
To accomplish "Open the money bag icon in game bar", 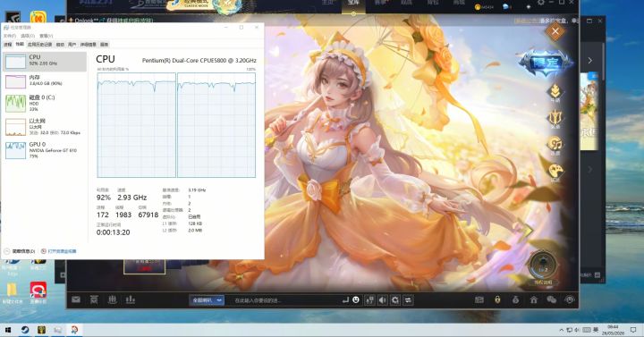I will click(515, 300).
